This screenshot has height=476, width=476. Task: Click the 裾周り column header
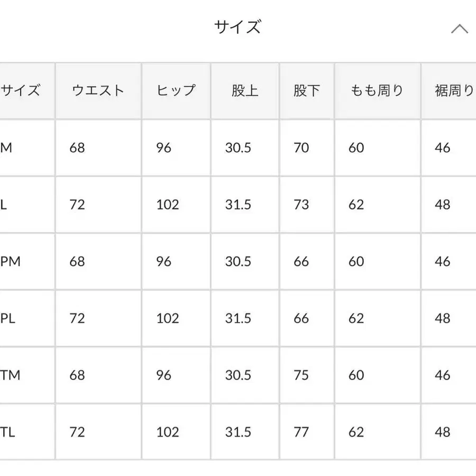click(454, 90)
